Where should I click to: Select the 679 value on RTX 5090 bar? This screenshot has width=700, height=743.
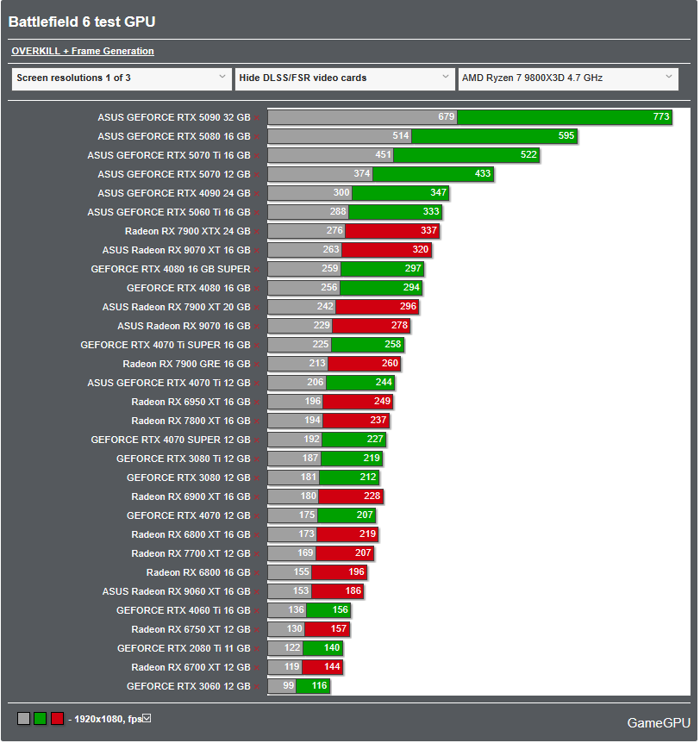coord(446,117)
